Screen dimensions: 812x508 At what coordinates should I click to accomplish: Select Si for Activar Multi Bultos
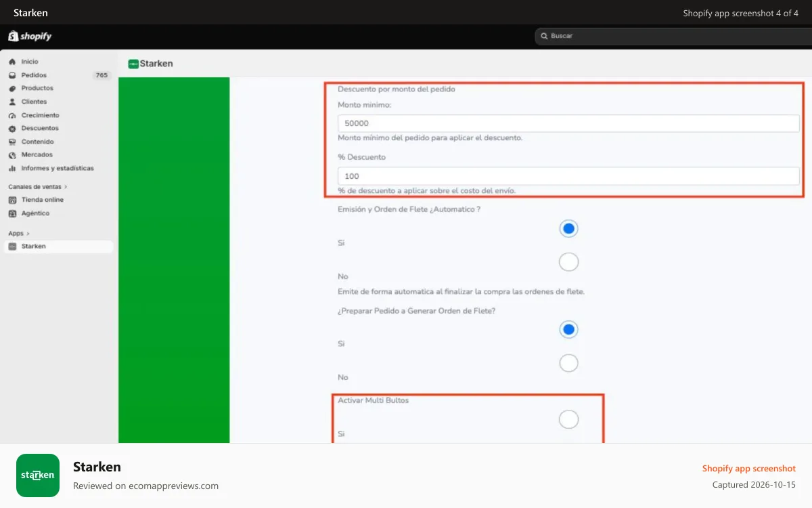click(568, 419)
